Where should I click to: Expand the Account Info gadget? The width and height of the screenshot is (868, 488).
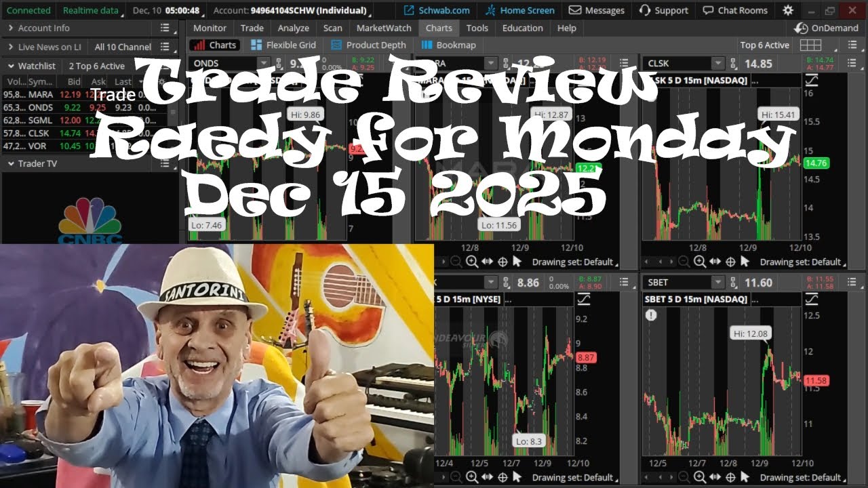[x=11, y=28]
